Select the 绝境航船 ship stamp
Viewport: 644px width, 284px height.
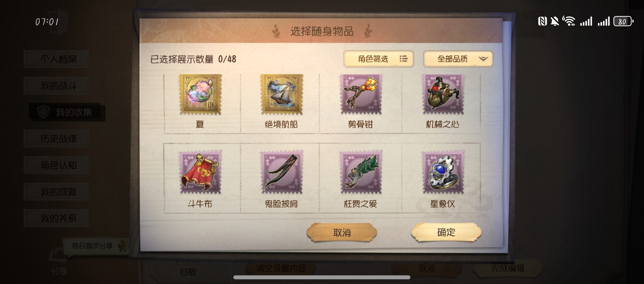[x=282, y=94]
